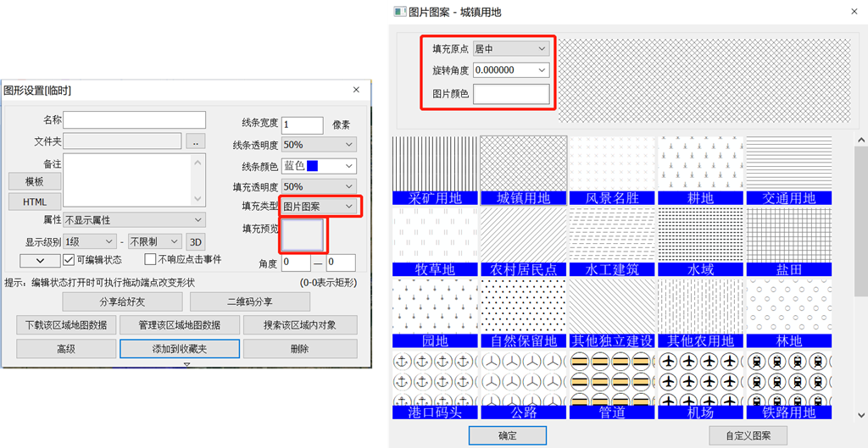
Task: Click the 自定义图案 button
Action: 748,435
